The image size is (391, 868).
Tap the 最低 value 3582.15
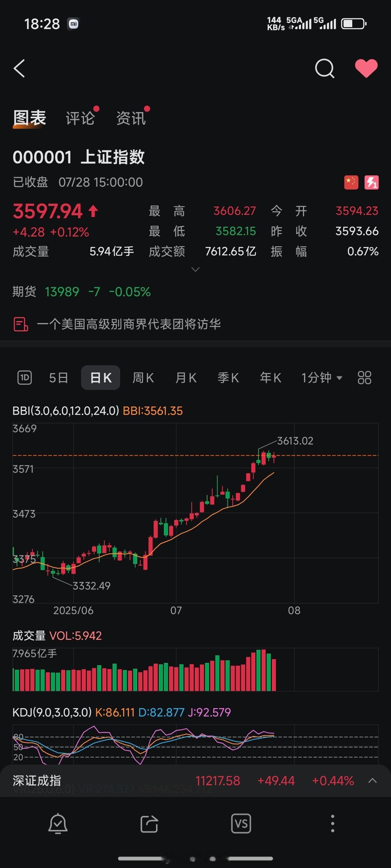pos(236,231)
